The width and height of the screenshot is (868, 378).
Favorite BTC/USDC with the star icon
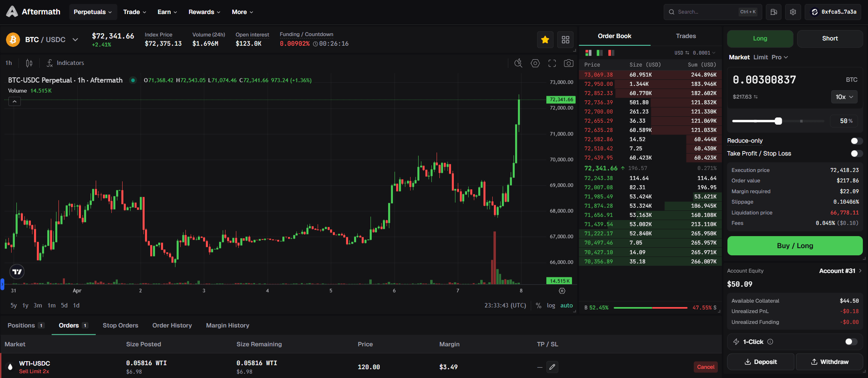coord(545,40)
